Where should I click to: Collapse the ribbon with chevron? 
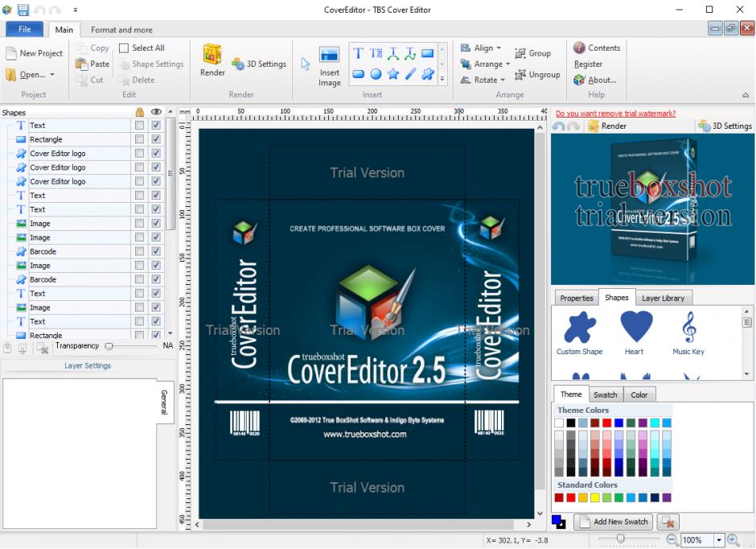click(x=746, y=95)
